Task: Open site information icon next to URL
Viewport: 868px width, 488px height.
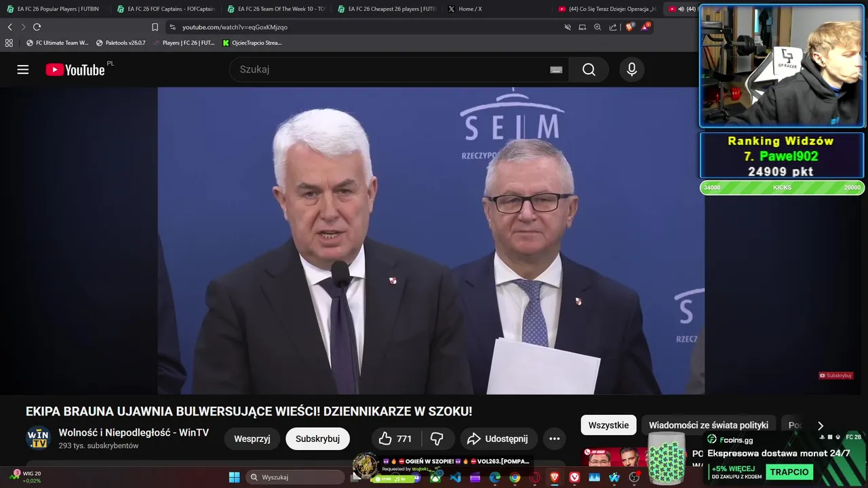Action: [172, 27]
